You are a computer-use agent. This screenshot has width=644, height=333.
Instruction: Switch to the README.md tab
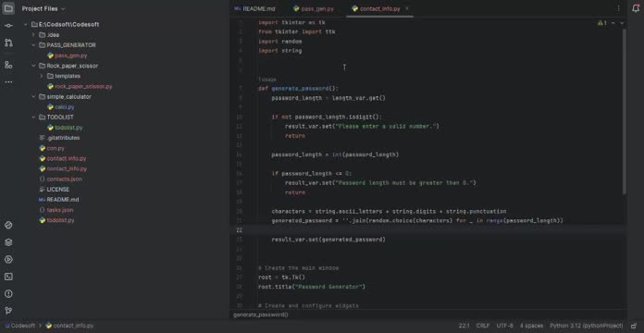coord(254,8)
